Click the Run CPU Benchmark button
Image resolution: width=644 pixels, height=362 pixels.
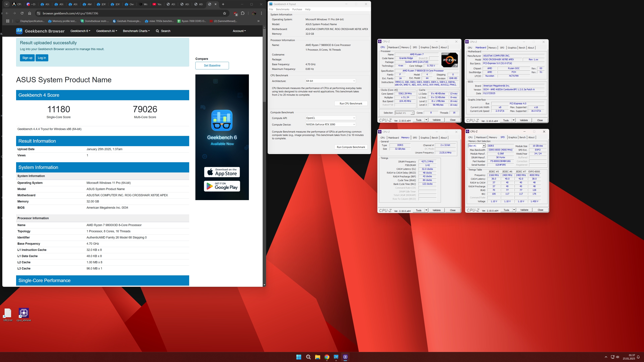pos(351,103)
